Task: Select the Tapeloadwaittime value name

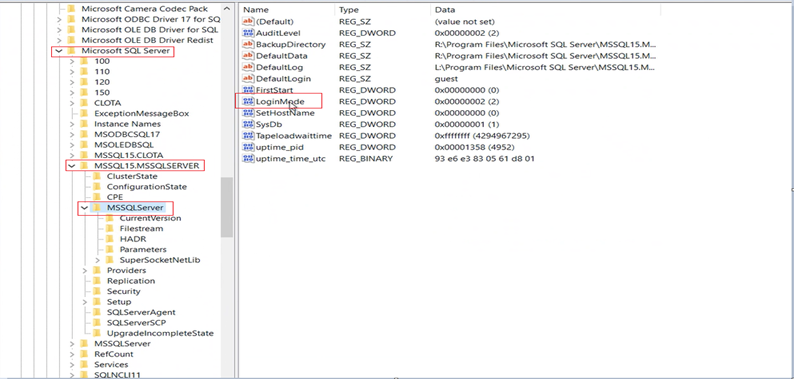Action: tap(294, 136)
